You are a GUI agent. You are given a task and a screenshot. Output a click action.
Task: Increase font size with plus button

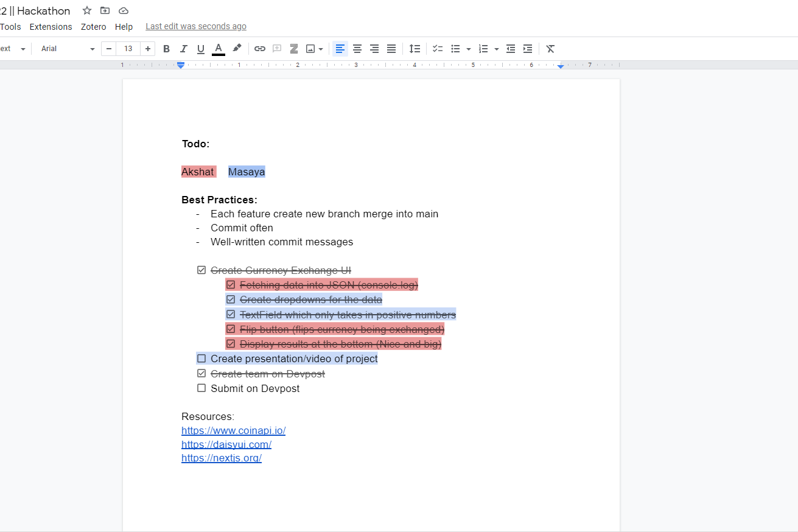pyautogui.click(x=148, y=49)
